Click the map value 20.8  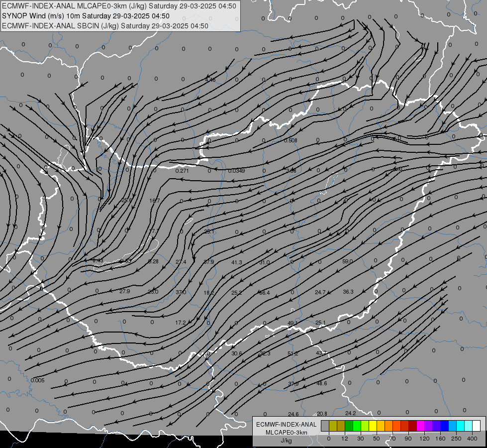click(x=322, y=414)
